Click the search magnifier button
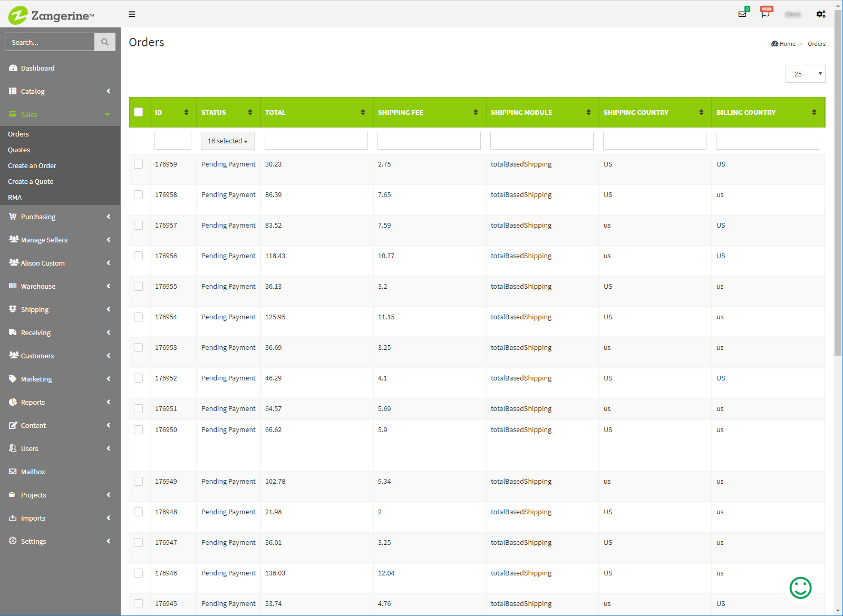 [x=105, y=42]
